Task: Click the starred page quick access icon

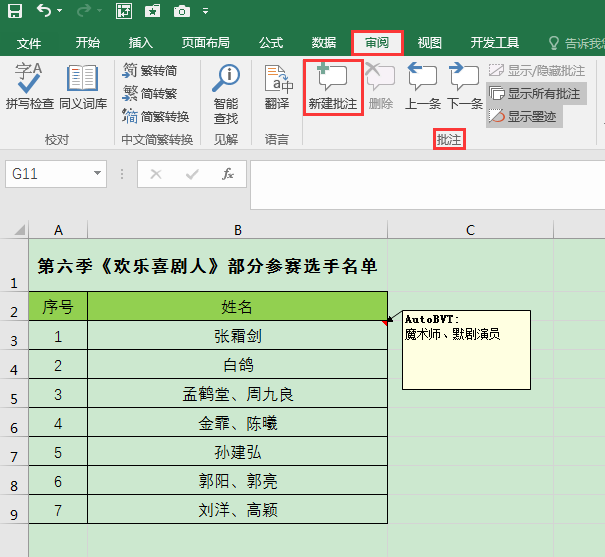Action: tap(153, 11)
